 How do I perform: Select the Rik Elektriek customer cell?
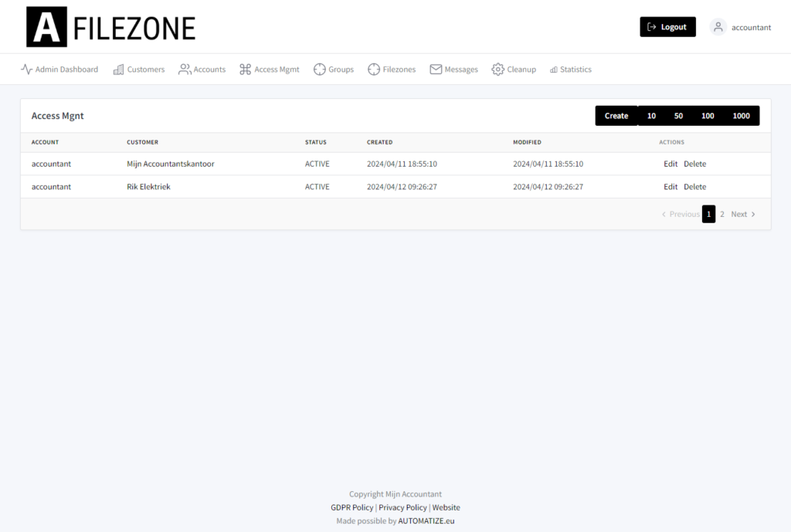click(x=148, y=187)
